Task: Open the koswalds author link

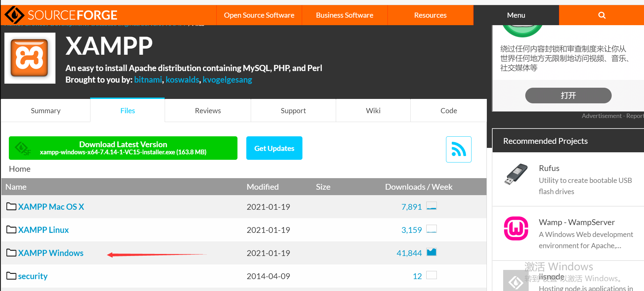Action: (x=182, y=80)
